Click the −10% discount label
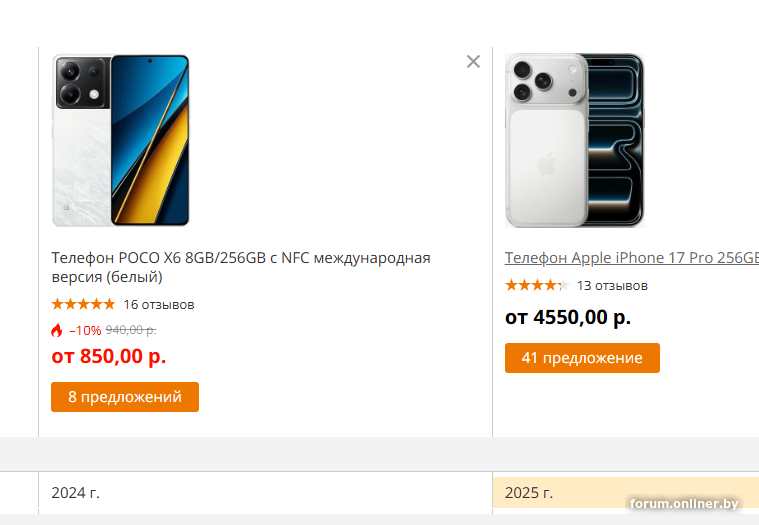The image size is (759, 525). tap(85, 330)
